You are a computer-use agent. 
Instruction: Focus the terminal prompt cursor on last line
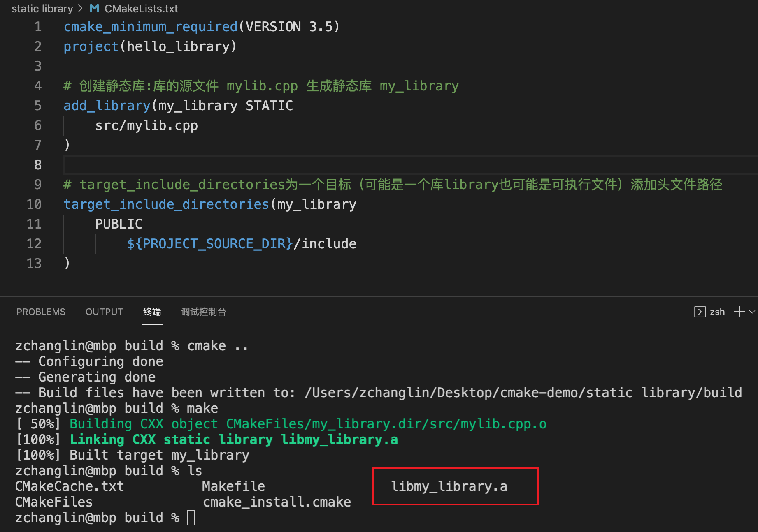pos(191,518)
